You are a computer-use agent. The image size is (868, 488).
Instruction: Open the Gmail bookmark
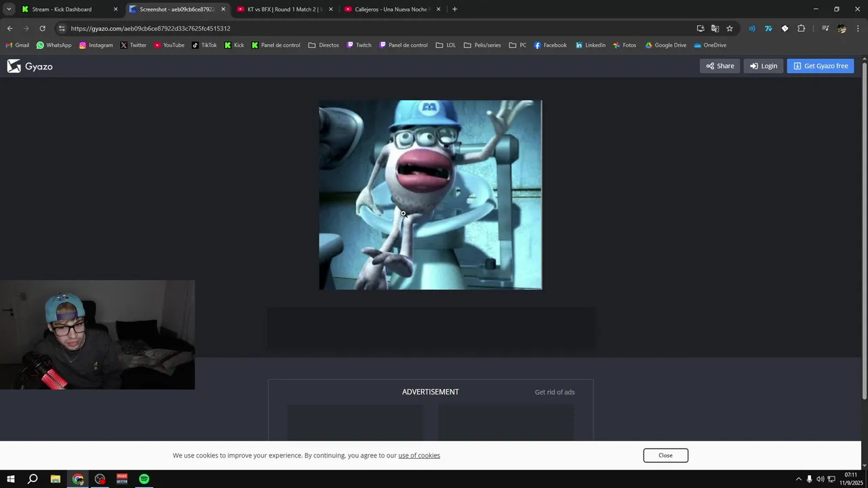[x=17, y=45]
